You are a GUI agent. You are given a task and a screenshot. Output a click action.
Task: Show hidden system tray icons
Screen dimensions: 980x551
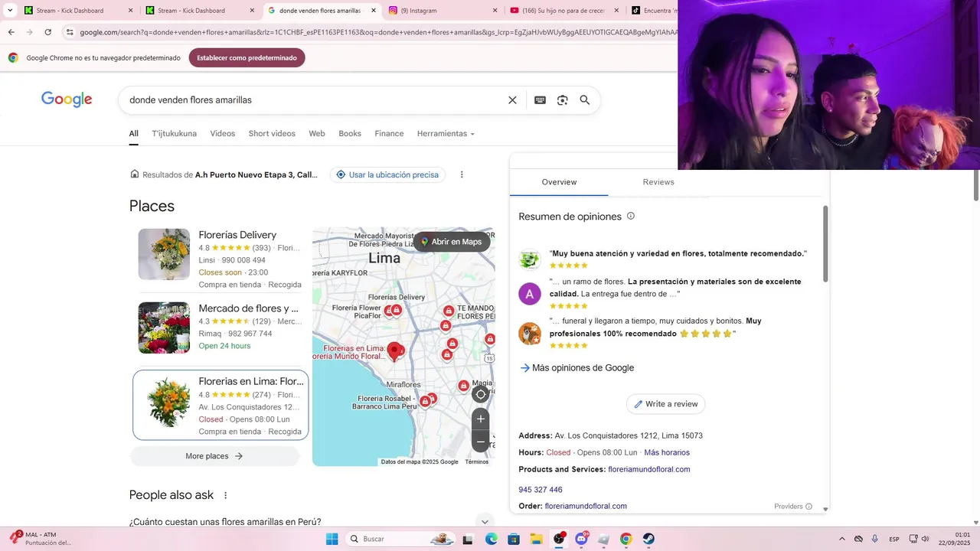tap(842, 539)
